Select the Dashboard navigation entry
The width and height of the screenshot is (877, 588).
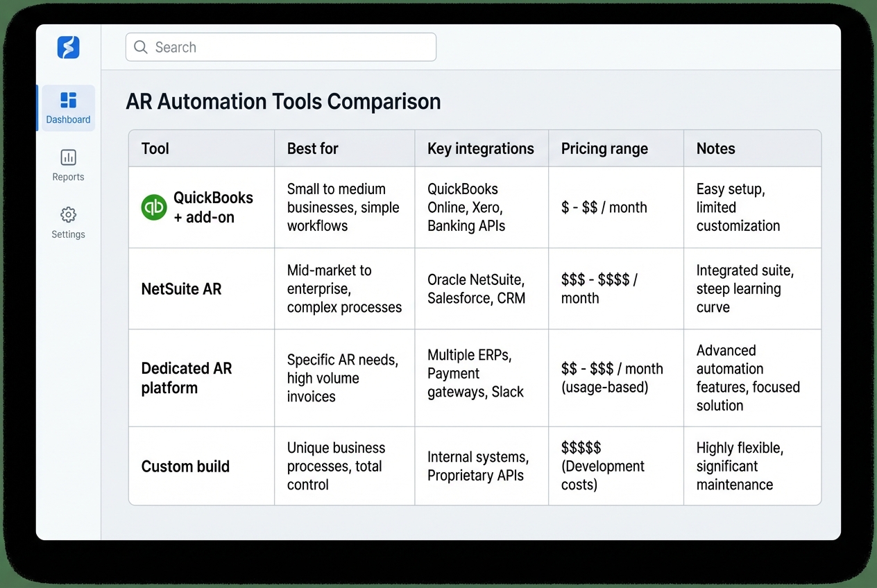pyautogui.click(x=67, y=108)
